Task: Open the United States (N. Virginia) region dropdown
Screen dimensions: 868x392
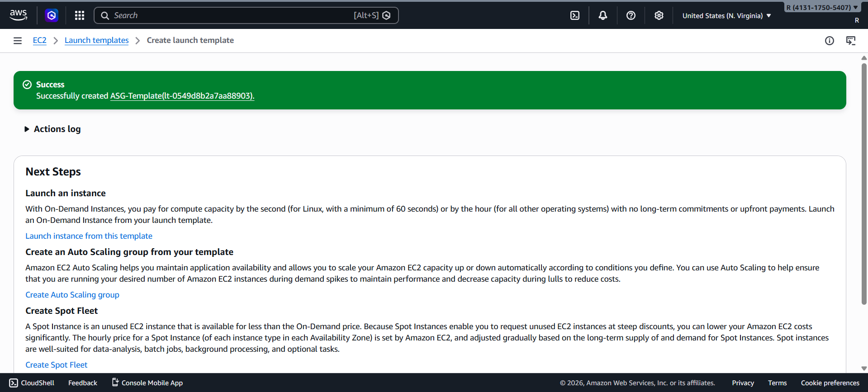Action: coord(726,15)
